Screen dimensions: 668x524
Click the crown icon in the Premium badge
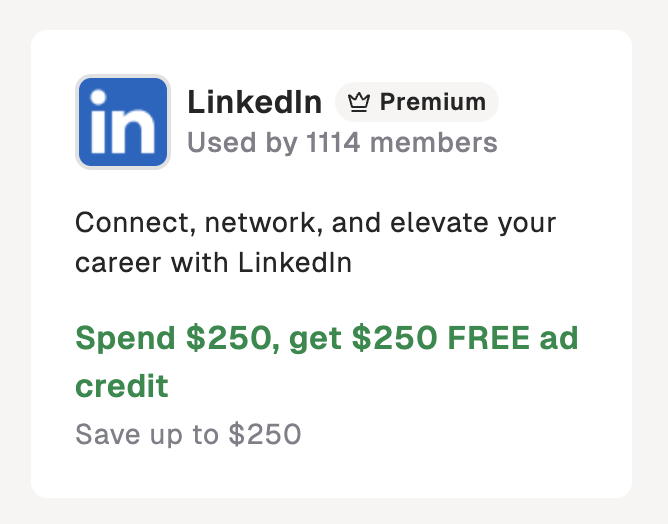coord(360,102)
